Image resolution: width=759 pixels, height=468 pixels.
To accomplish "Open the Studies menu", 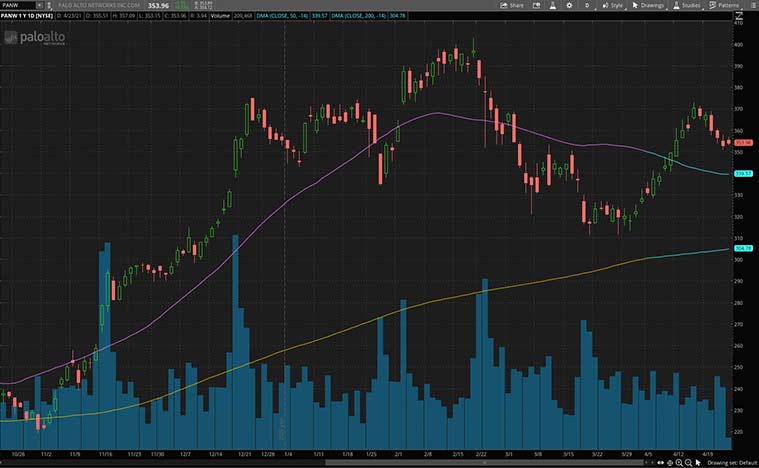I will 687,5.
